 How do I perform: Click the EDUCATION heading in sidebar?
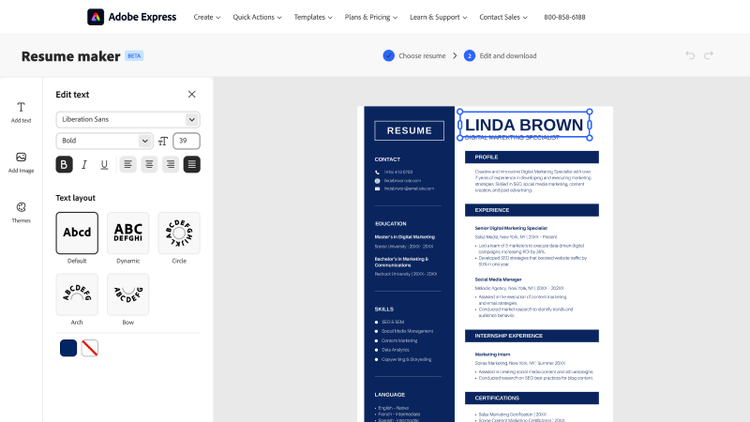pyautogui.click(x=391, y=223)
